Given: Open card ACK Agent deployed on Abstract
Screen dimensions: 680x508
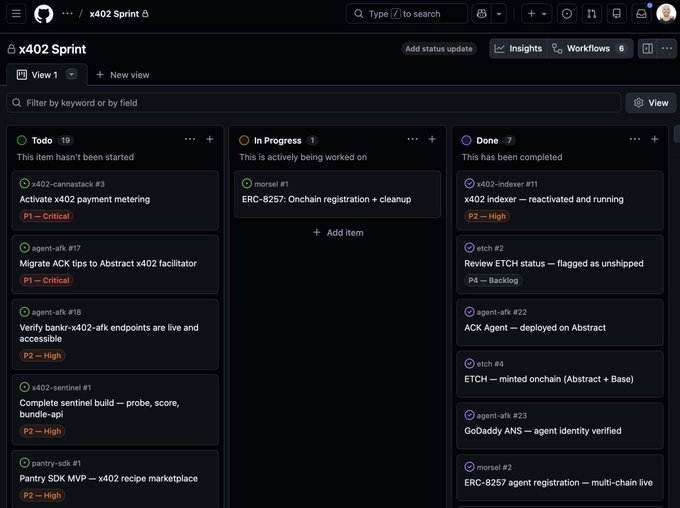Looking at the screenshot, I should pos(535,328).
